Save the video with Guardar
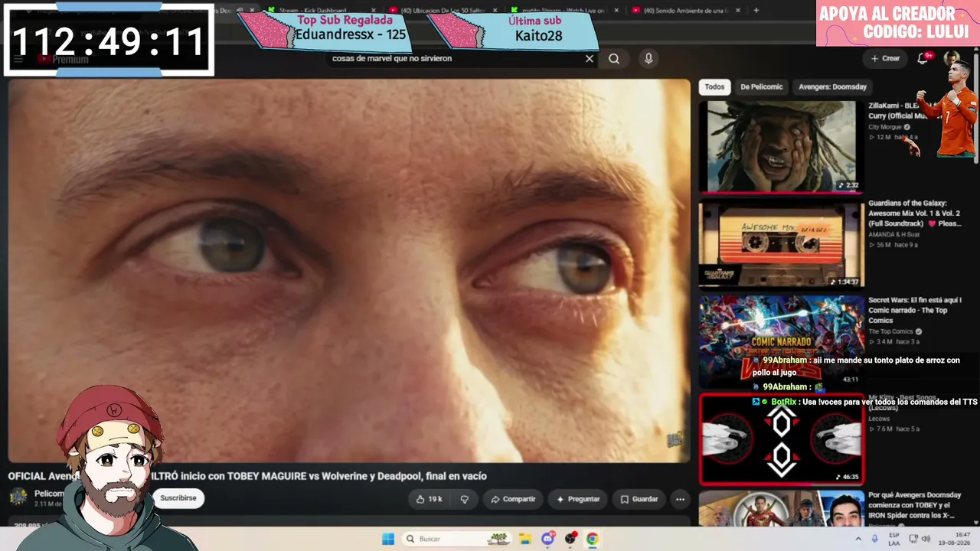 tap(639, 499)
